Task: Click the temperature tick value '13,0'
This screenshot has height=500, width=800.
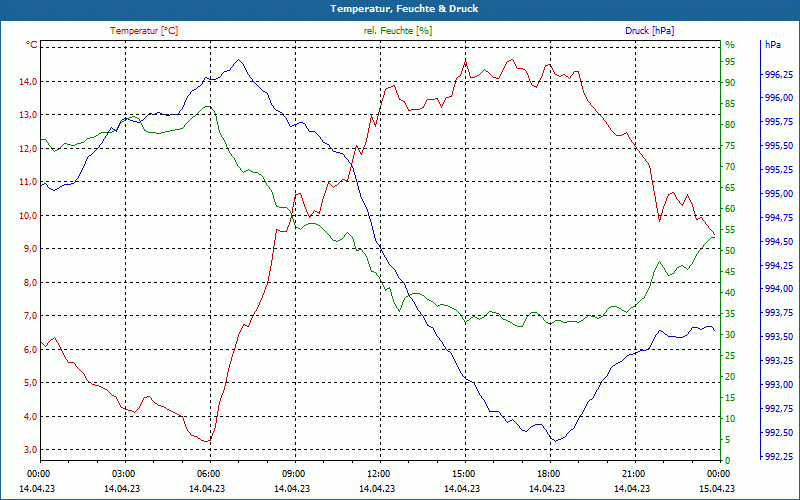Action: 29,115
